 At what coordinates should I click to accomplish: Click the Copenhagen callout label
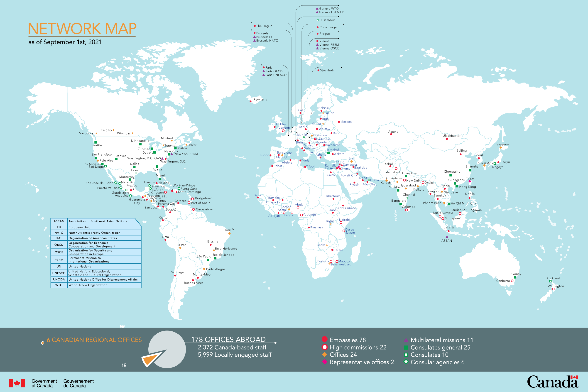click(x=329, y=27)
